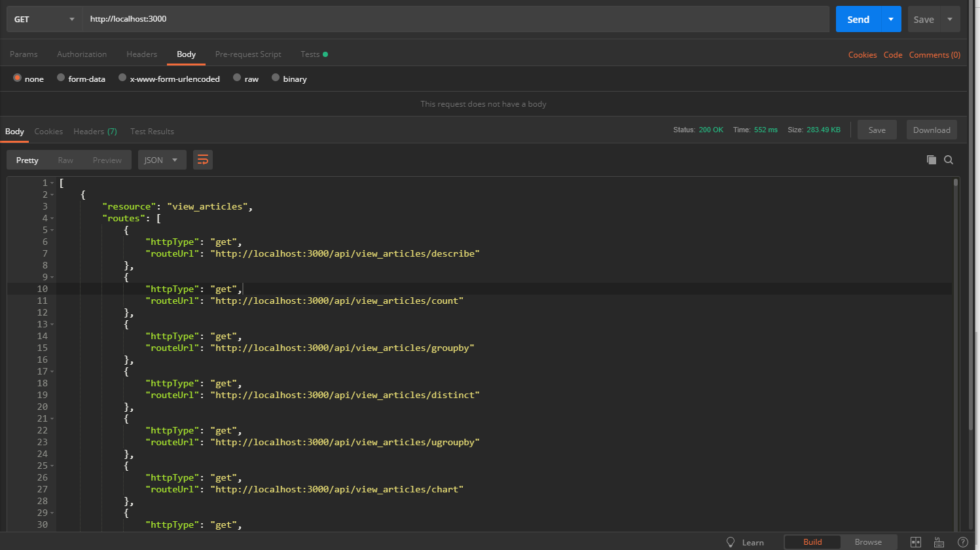Viewport: 980px width, 550px height.
Task: Collapse JSON object at line 17
Action: [52, 372]
